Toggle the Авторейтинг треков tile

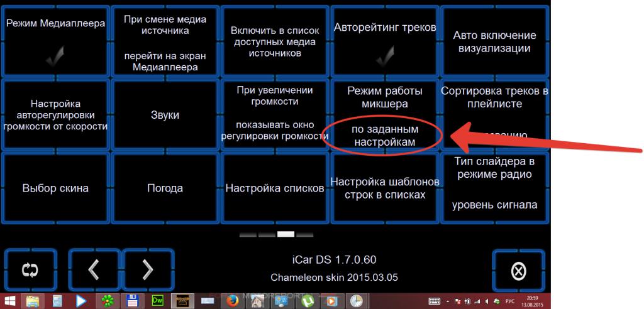385,41
